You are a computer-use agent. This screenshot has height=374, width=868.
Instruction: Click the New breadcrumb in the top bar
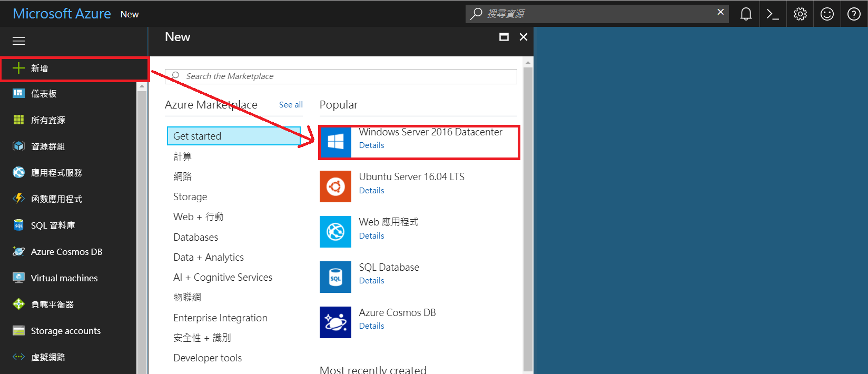[x=130, y=14]
